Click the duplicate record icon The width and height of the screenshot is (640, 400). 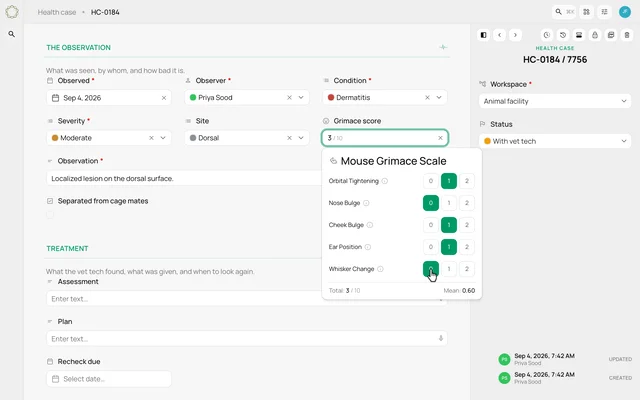coord(611,35)
